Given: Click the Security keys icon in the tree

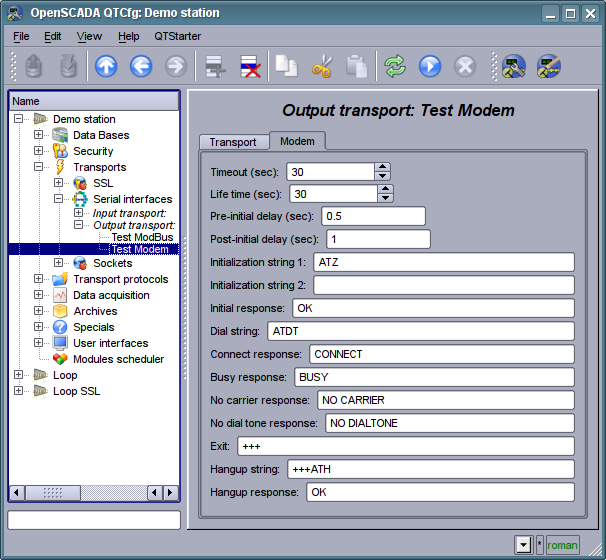Looking at the screenshot, I should (60, 151).
